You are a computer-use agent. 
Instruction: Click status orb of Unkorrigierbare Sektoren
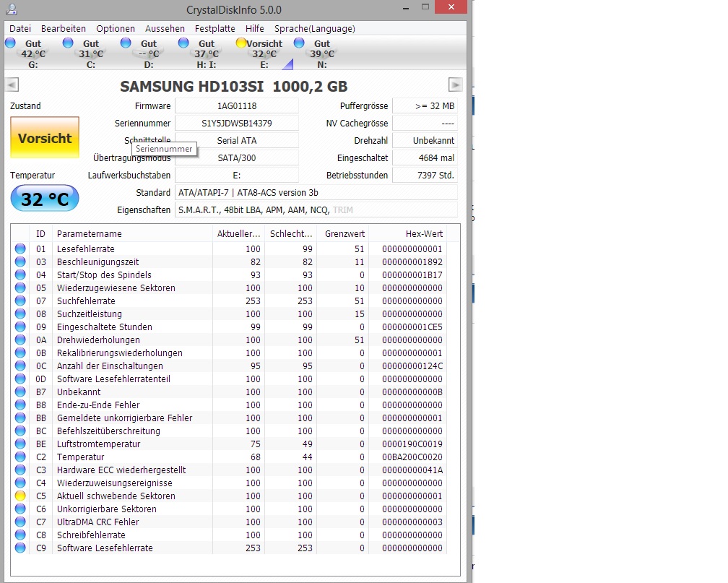[x=20, y=509]
